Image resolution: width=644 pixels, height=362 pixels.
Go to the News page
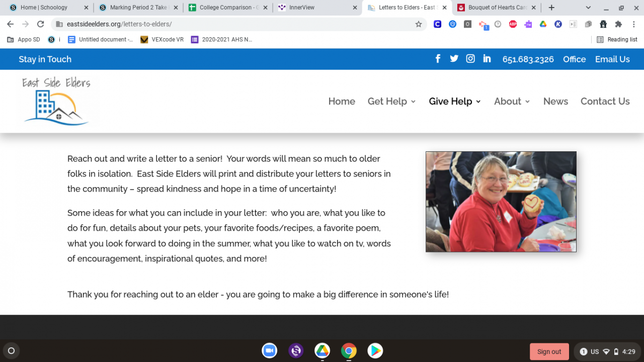coord(555,102)
